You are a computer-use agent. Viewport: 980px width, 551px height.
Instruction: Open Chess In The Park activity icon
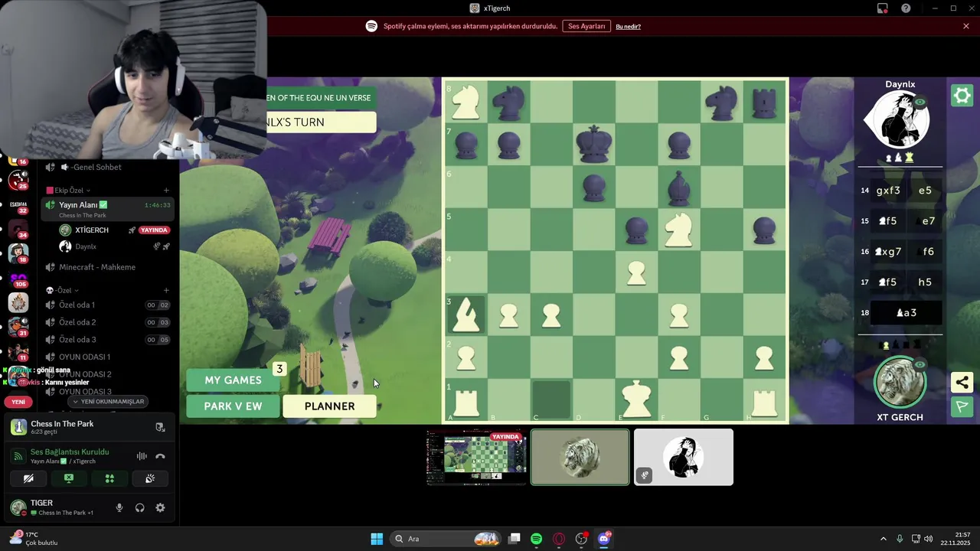18,428
